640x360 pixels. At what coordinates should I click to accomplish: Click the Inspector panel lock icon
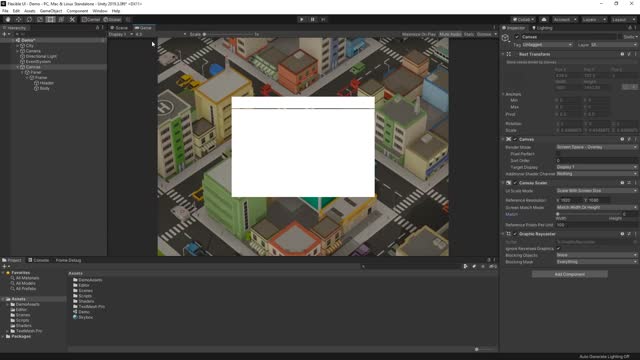(629, 28)
